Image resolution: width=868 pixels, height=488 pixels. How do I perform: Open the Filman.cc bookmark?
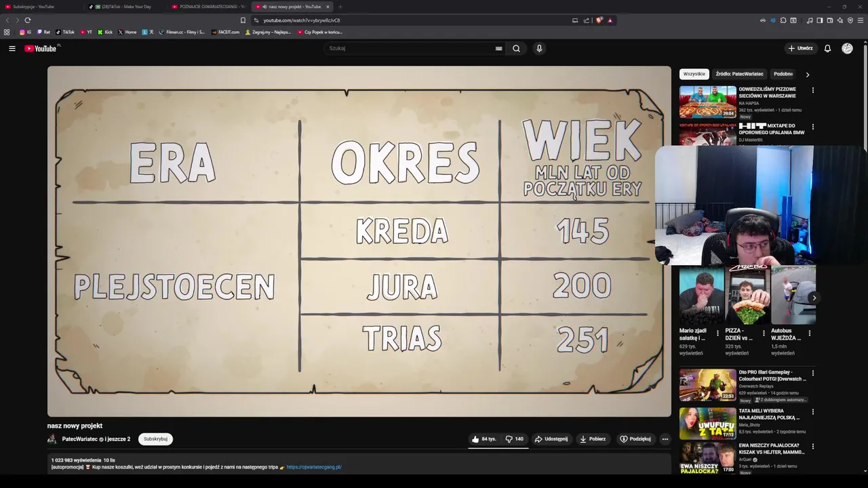pos(182,32)
